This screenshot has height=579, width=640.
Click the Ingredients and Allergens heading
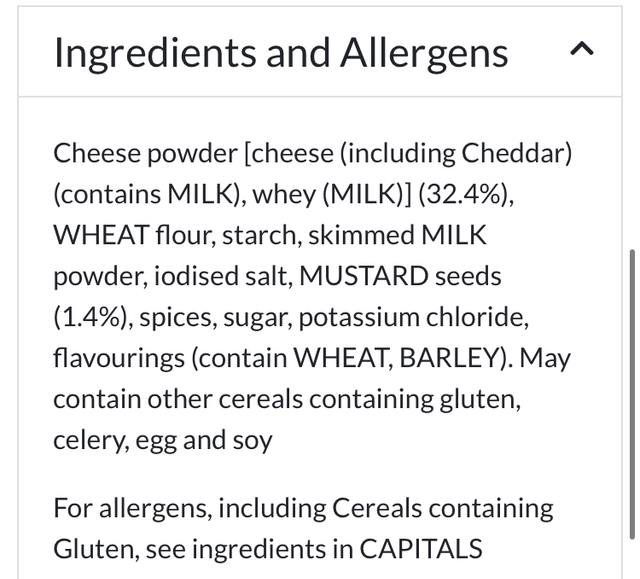(x=281, y=52)
